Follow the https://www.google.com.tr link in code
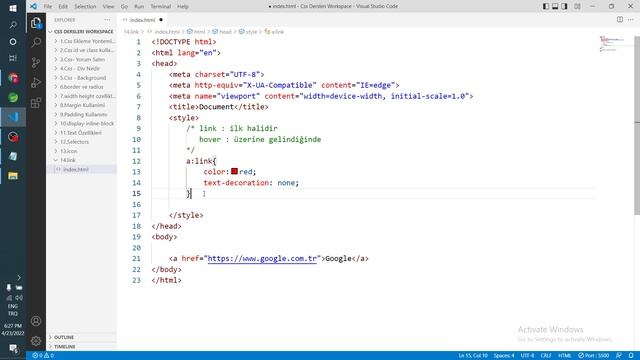The height and width of the screenshot is (360, 640). click(262, 259)
